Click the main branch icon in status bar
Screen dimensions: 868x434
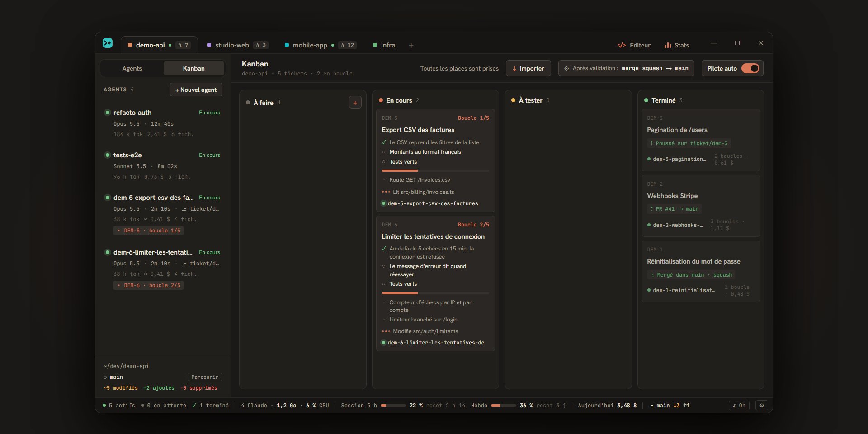point(651,406)
